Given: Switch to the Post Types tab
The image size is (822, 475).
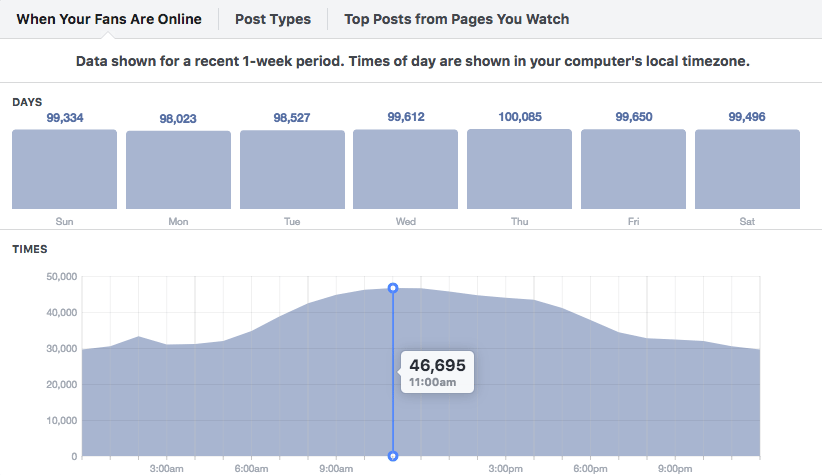Looking at the screenshot, I should tap(273, 19).
